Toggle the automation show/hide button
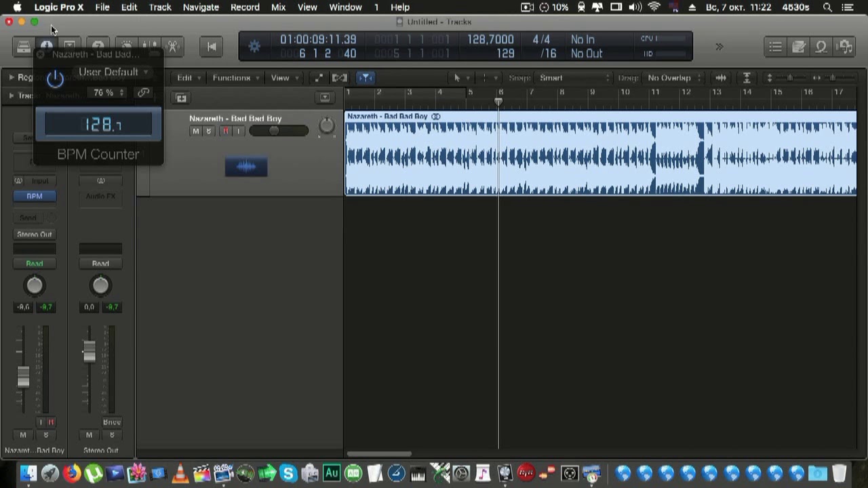The height and width of the screenshot is (488, 868). [318, 78]
